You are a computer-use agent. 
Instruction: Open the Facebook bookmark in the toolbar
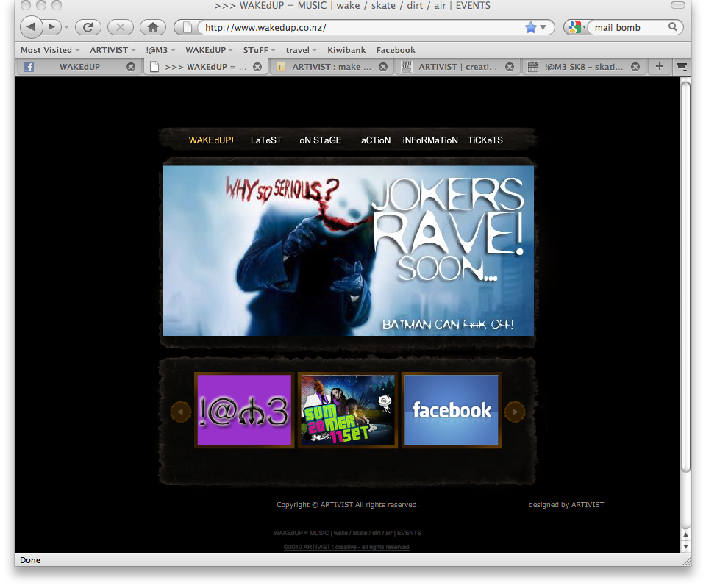click(x=396, y=50)
